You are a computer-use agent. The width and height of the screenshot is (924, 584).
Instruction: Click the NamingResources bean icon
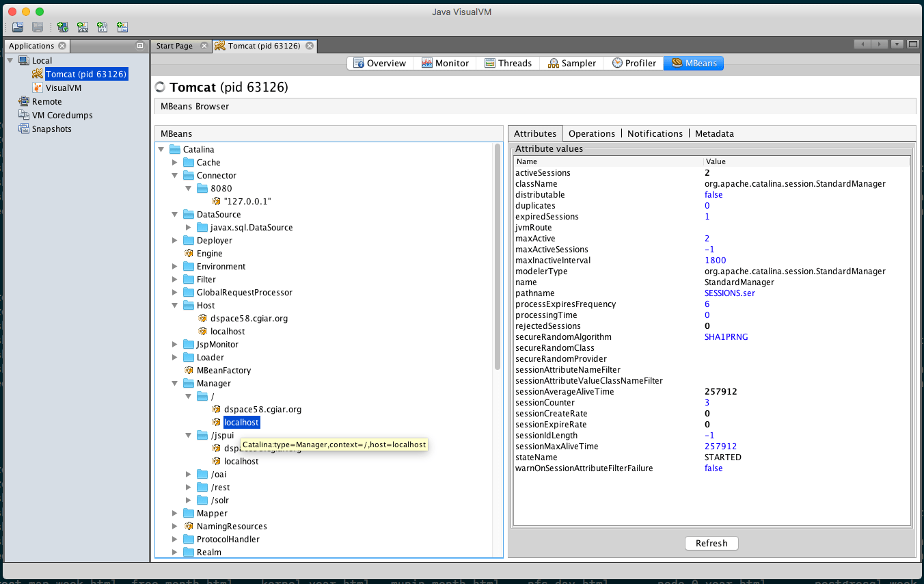pyautogui.click(x=189, y=527)
